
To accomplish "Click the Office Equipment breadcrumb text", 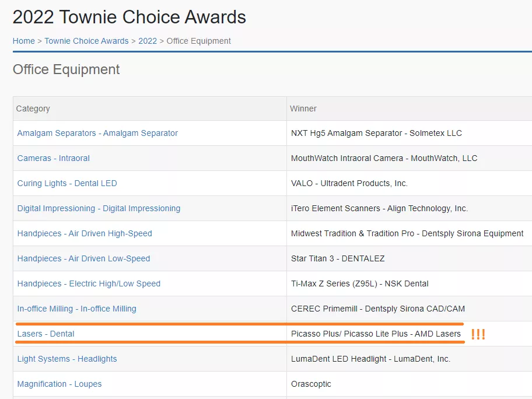I will point(198,41).
